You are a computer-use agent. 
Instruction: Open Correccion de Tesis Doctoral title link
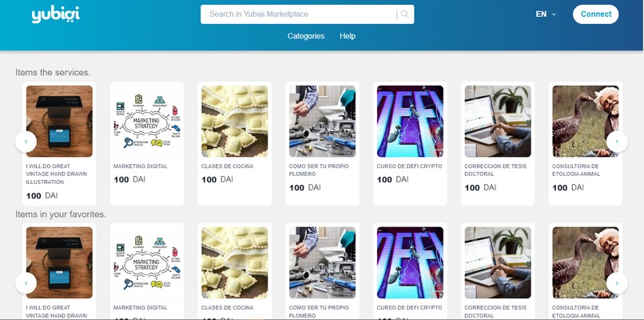(x=495, y=170)
